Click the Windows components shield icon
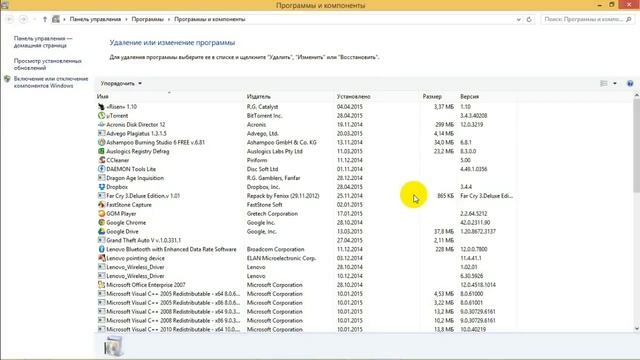Screen dimensions: 640x360 pyautogui.click(x=7, y=79)
